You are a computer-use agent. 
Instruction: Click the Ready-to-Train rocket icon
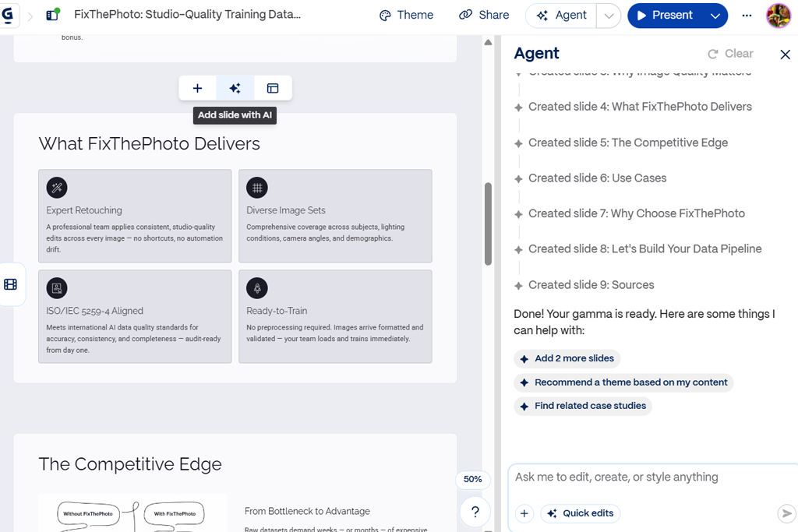tap(257, 288)
